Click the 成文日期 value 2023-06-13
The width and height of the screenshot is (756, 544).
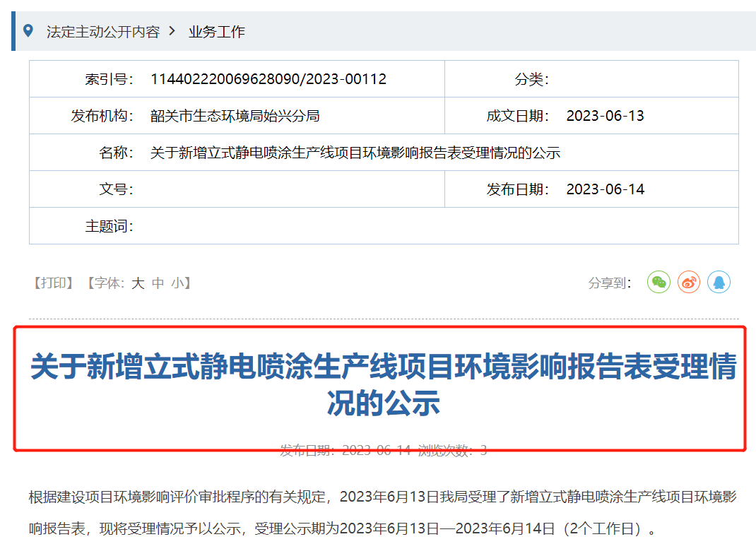coord(605,116)
